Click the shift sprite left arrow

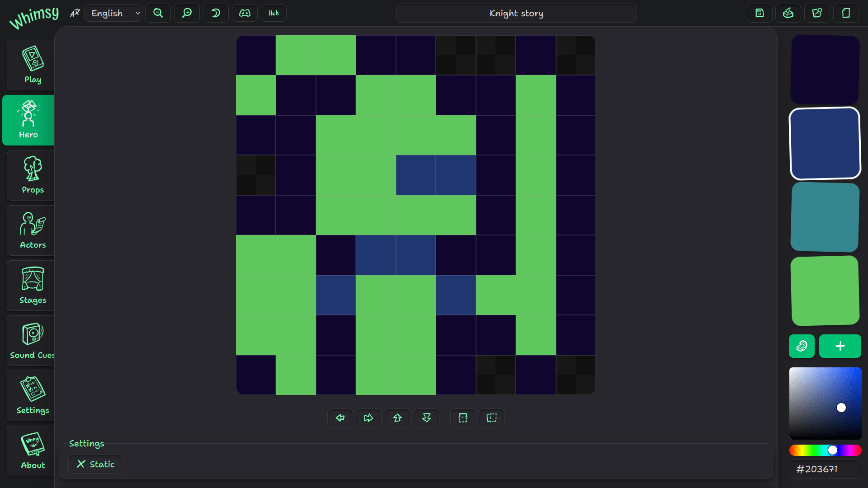(340, 418)
